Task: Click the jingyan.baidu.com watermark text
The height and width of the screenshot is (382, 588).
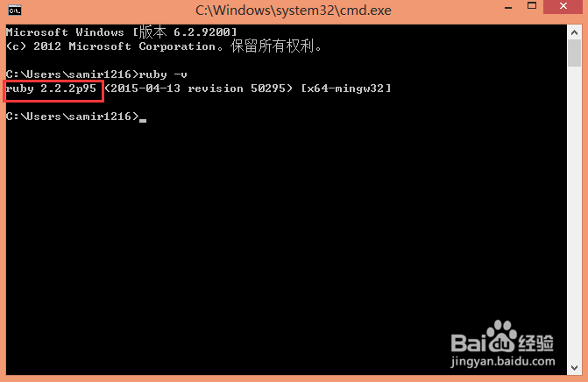Action: click(x=503, y=362)
